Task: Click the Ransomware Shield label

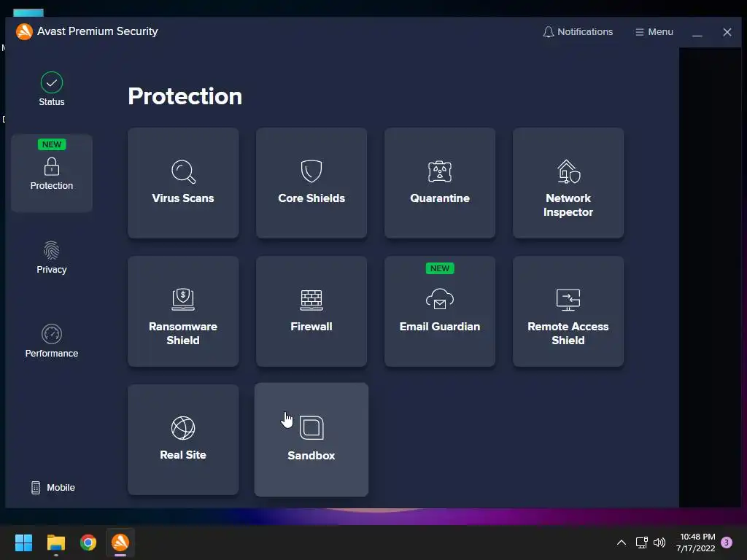Action: pyautogui.click(x=183, y=333)
